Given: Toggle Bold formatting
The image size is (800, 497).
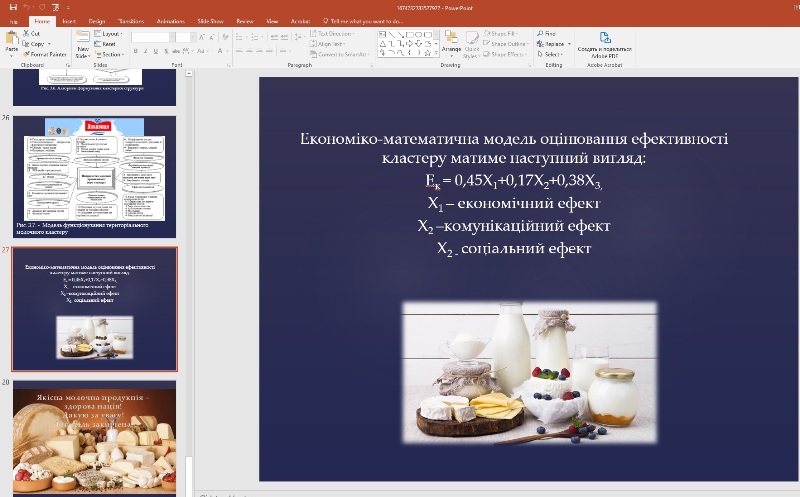Looking at the screenshot, I should click(x=136, y=51).
